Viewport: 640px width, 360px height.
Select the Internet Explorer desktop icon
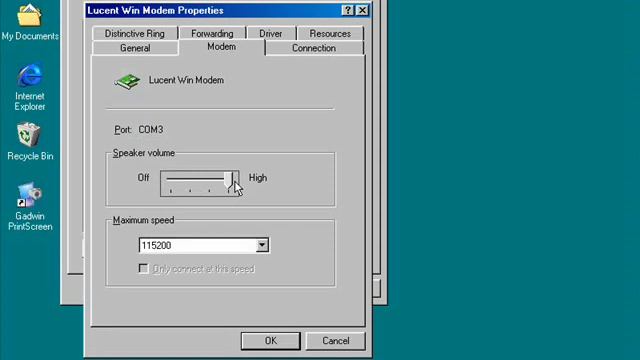click(x=29, y=87)
